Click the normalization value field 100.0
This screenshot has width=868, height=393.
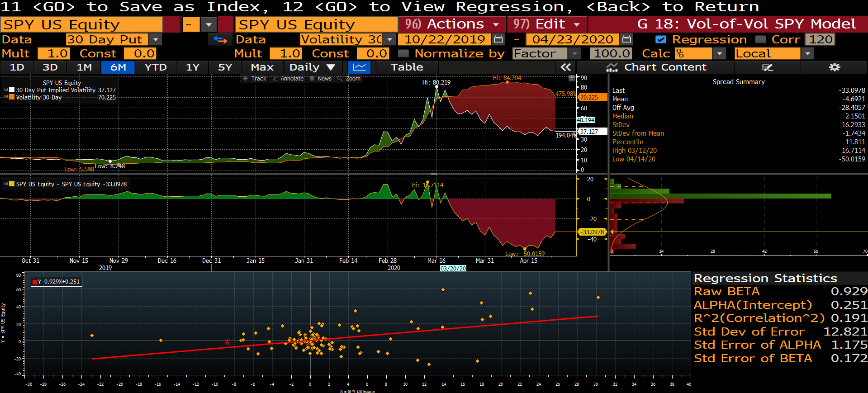(x=611, y=54)
